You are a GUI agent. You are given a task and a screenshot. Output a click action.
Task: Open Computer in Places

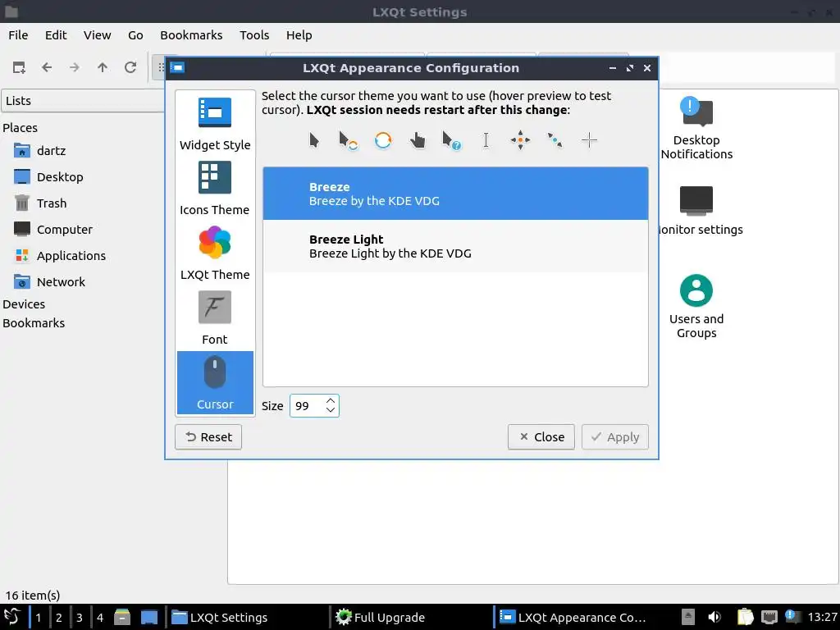[64, 230]
